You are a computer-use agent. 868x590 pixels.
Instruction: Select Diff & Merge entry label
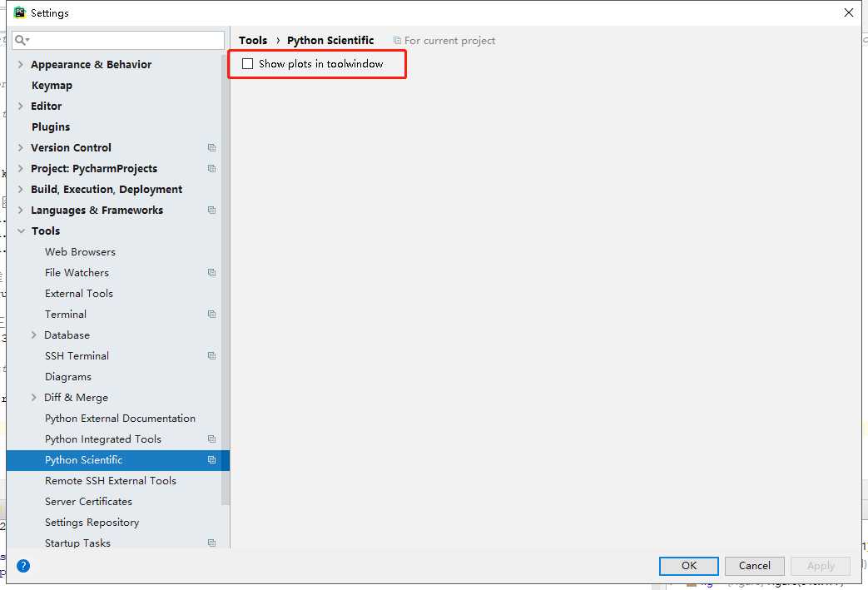76,398
